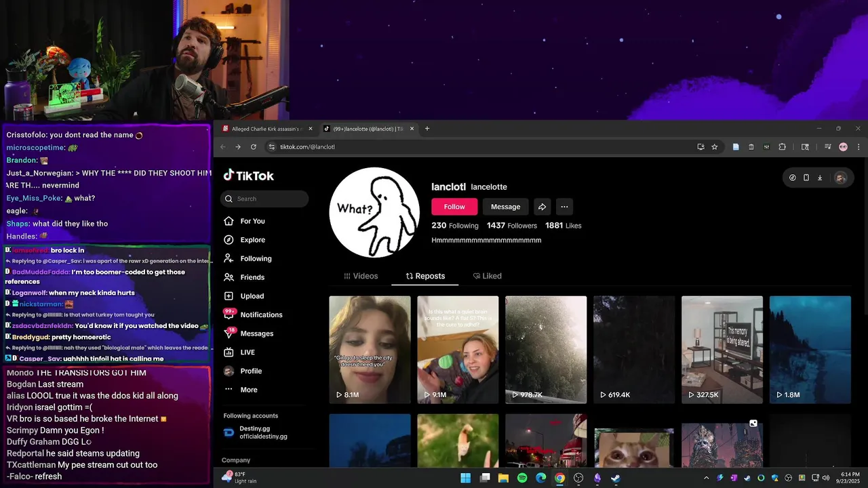Viewport: 868px width, 488px height.
Task: Click the address bar showing tiktok.com/@lanclotl
Action: click(492, 146)
